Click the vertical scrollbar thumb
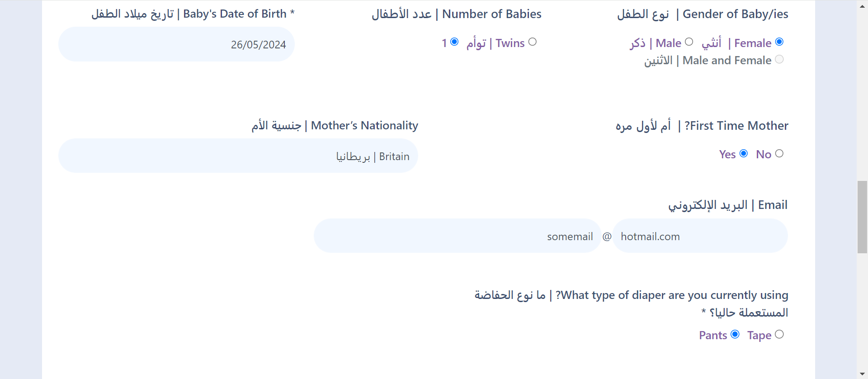 point(863,217)
